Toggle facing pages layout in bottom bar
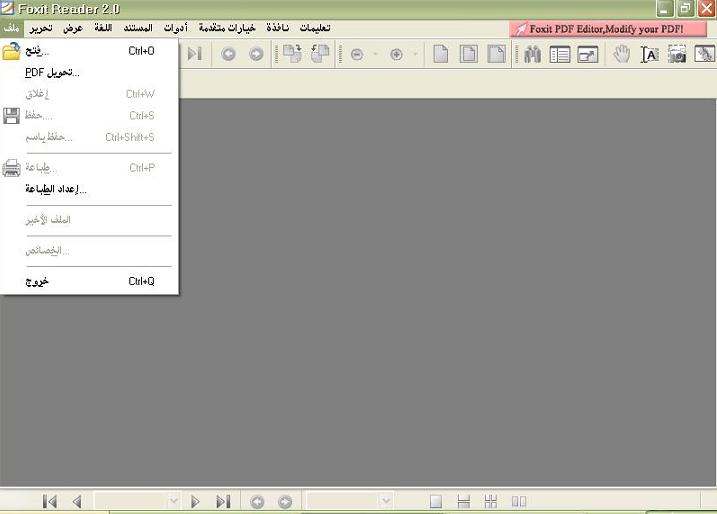The height and width of the screenshot is (514, 717). (519, 501)
